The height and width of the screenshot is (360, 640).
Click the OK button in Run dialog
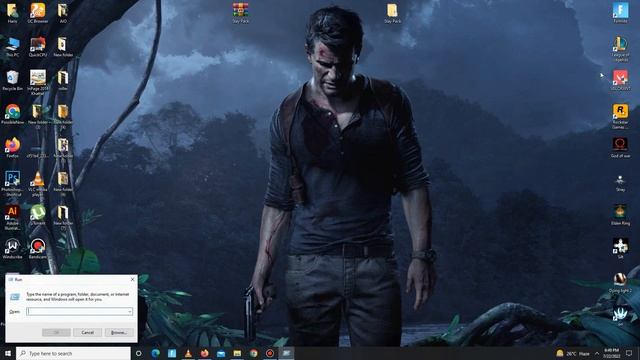coord(56,332)
